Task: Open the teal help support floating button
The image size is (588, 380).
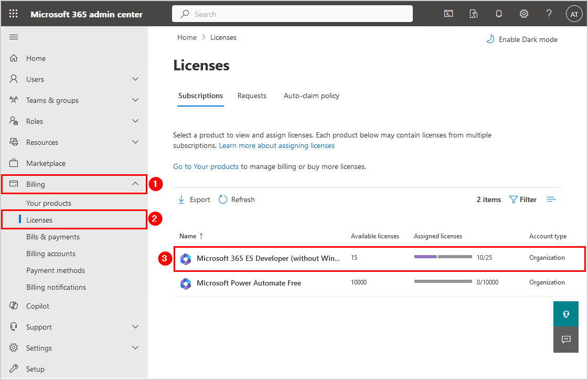Action: click(566, 314)
